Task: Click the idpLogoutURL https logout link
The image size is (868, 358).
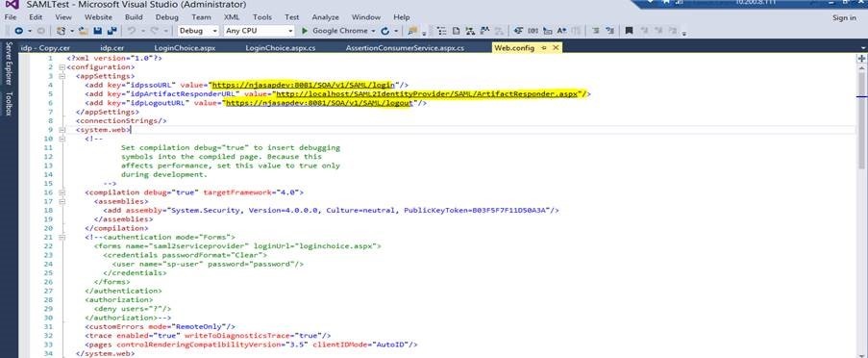Action: click(319, 103)
